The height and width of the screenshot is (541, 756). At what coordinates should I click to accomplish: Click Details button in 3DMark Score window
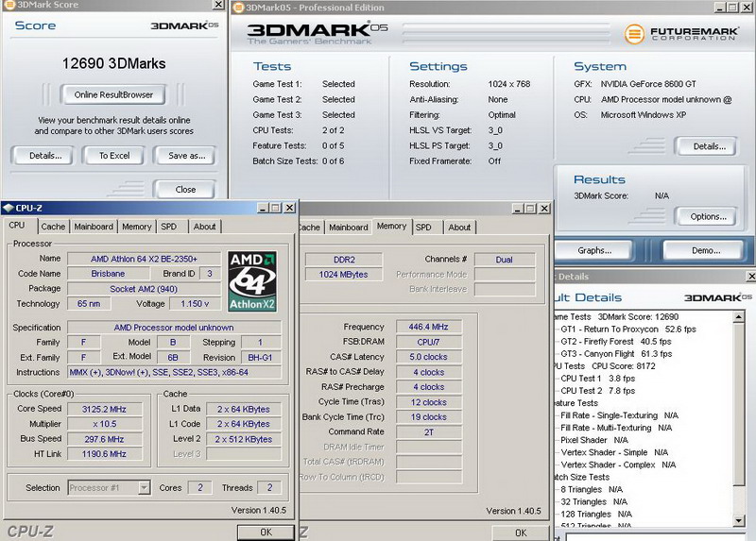point(45,156)
